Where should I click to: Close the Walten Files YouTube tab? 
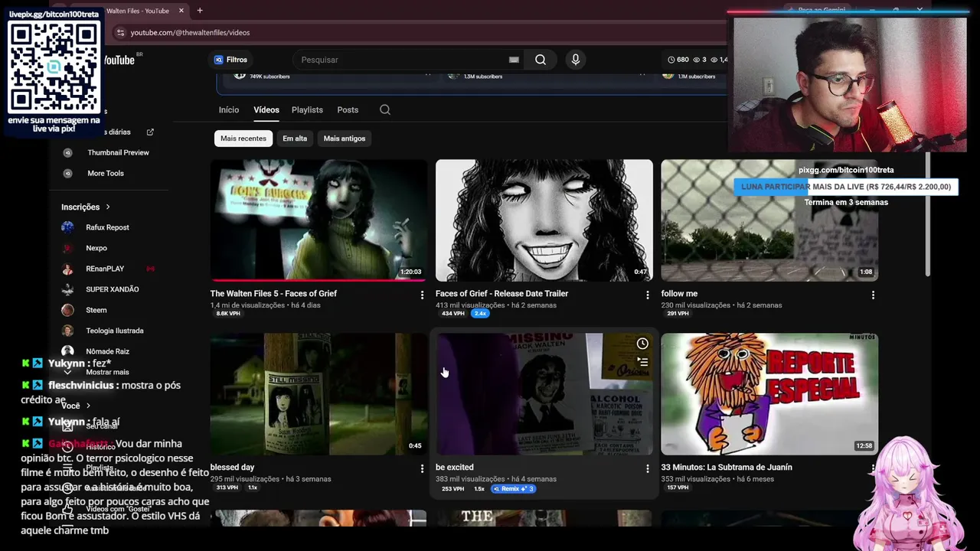(x=181, y=10)
